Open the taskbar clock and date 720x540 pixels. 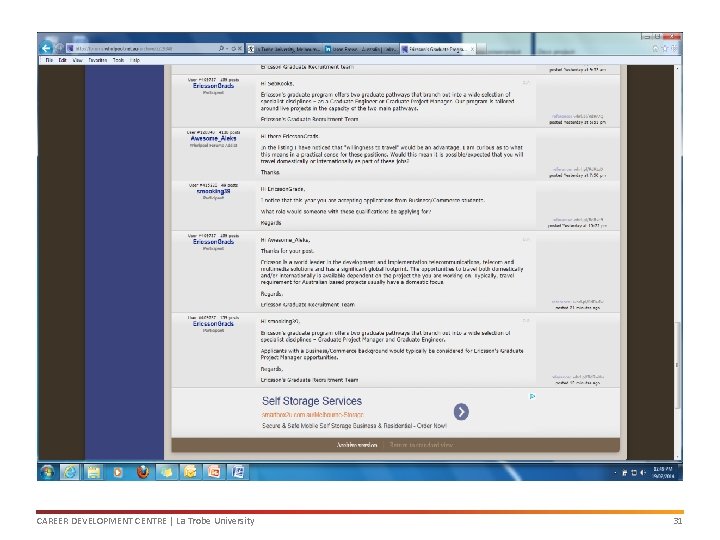pos(663,472)
